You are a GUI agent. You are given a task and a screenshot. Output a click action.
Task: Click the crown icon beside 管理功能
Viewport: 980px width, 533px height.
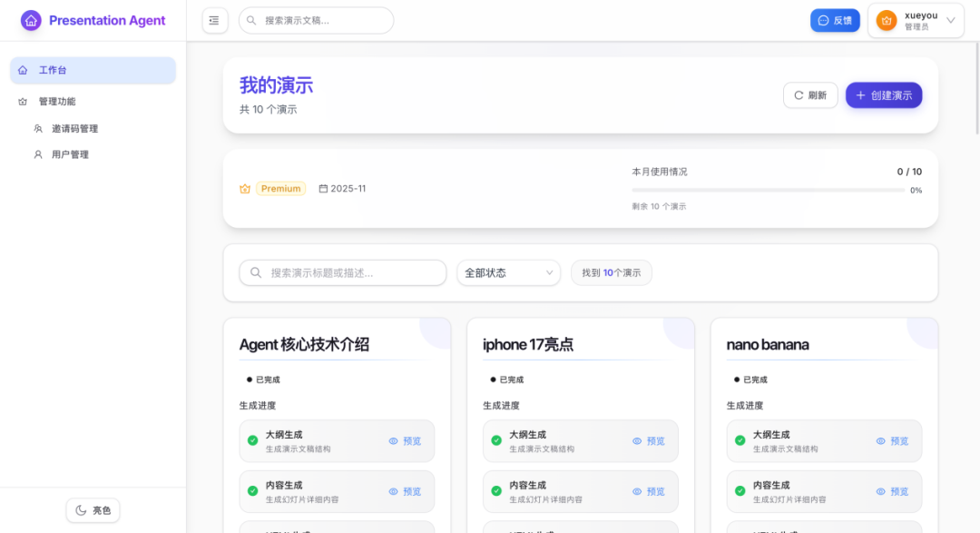[23, 102]
